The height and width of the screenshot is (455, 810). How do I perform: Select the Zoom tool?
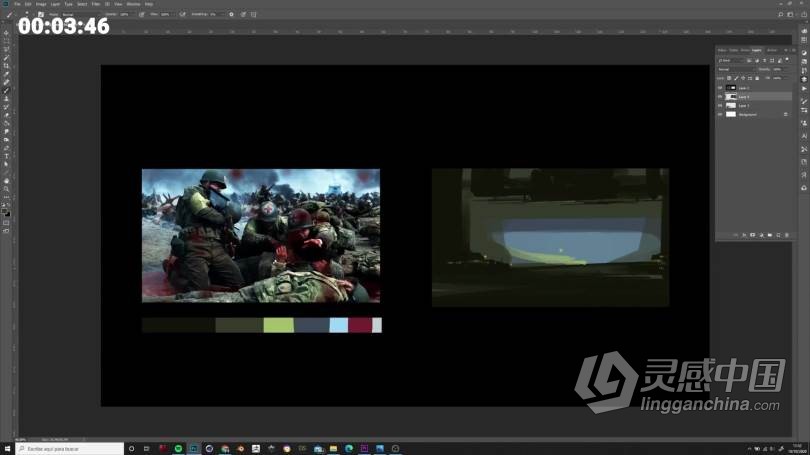[x=6, y=189]
